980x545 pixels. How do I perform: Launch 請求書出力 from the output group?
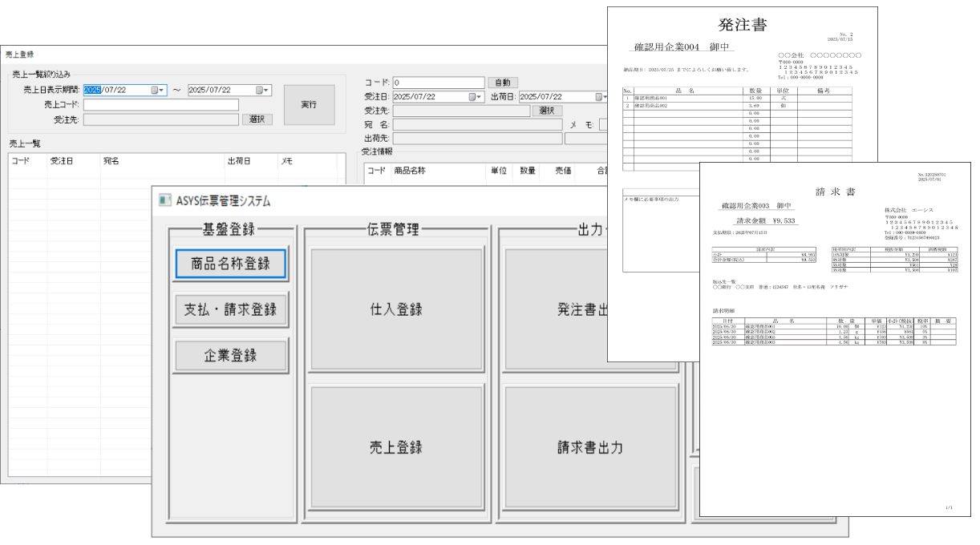(590, 447)
